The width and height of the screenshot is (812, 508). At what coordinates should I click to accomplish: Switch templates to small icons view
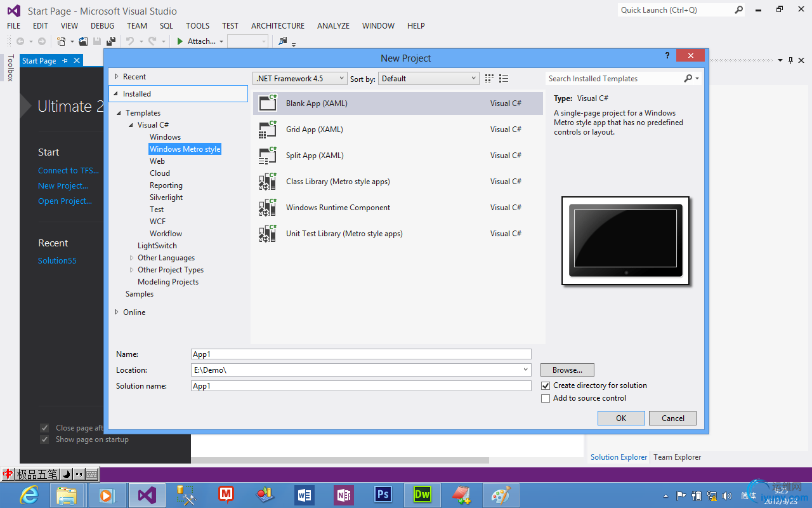[x=489, y=79]
